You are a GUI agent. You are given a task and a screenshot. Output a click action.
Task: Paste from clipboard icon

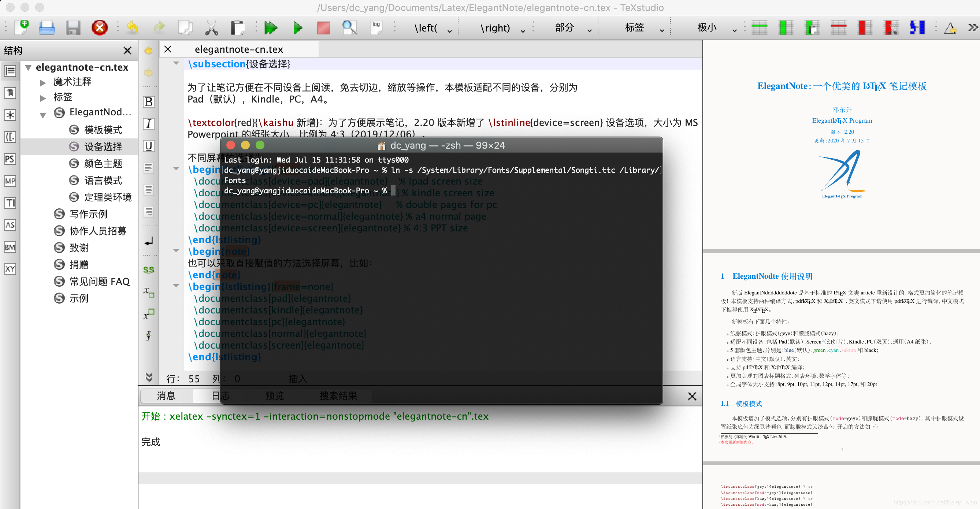click(237, 28)
